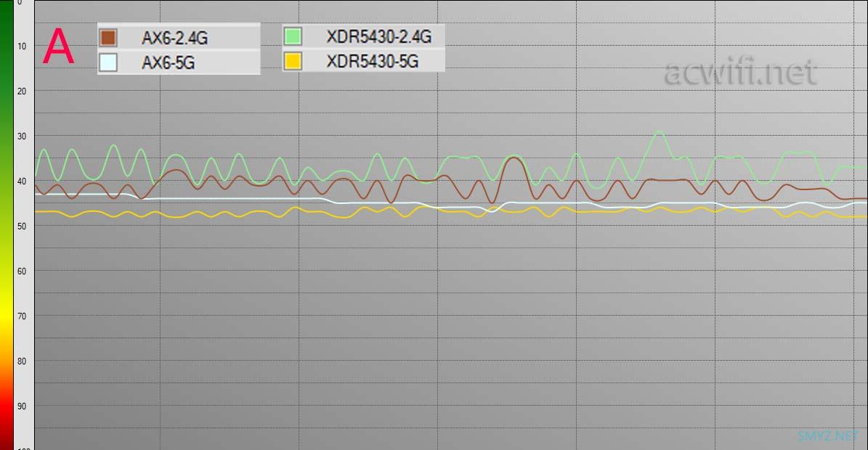Viewport: 868px width, 450px height.
Task: Click the brown AX6-2.4G legend color swatch
Action: pos(108,38)
